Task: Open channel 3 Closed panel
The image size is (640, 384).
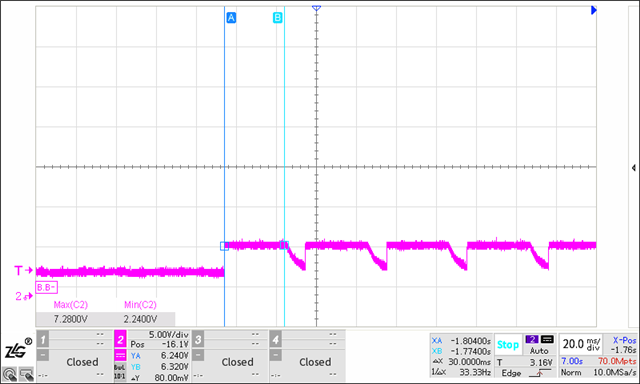Action: tap(237, 362)
